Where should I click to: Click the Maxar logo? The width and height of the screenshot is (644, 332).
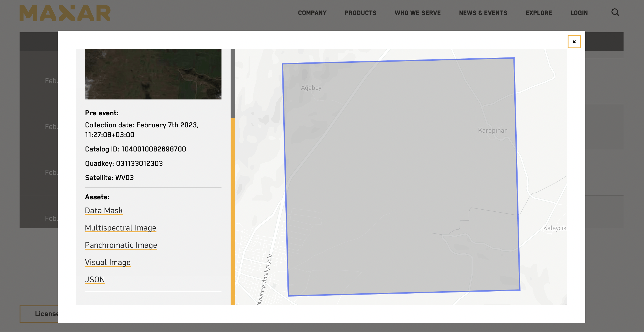pos(65,13)
